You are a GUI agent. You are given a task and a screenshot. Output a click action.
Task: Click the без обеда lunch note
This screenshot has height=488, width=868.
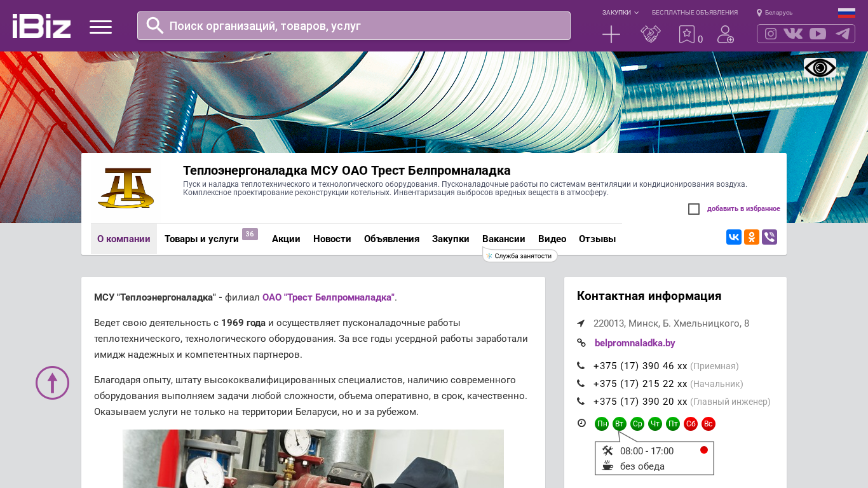coord(642,466)
